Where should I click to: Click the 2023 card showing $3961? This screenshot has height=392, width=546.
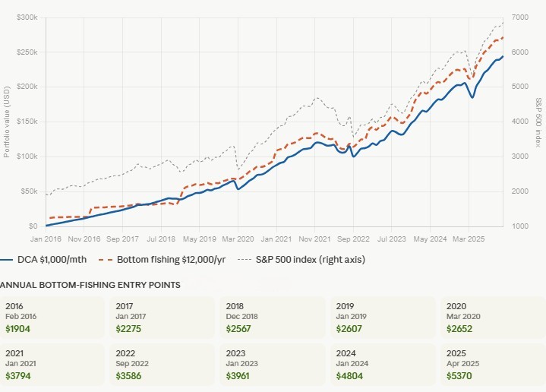pos(272,365)
